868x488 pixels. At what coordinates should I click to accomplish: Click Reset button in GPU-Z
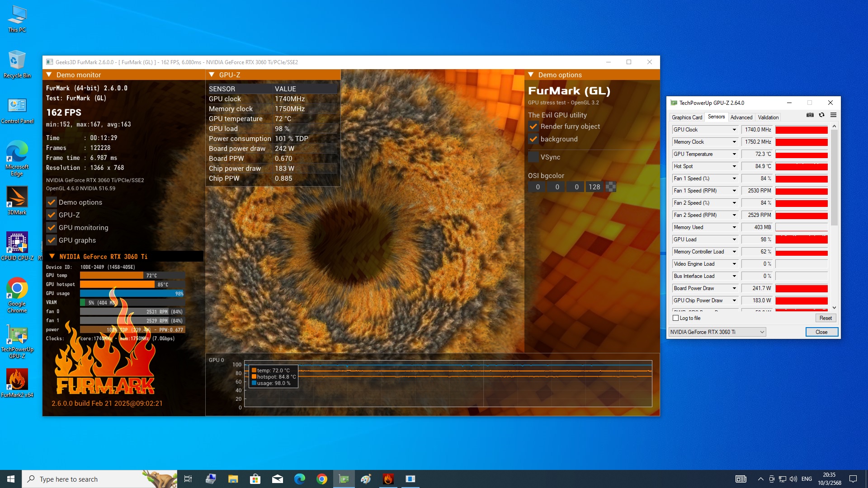(826, 318)
